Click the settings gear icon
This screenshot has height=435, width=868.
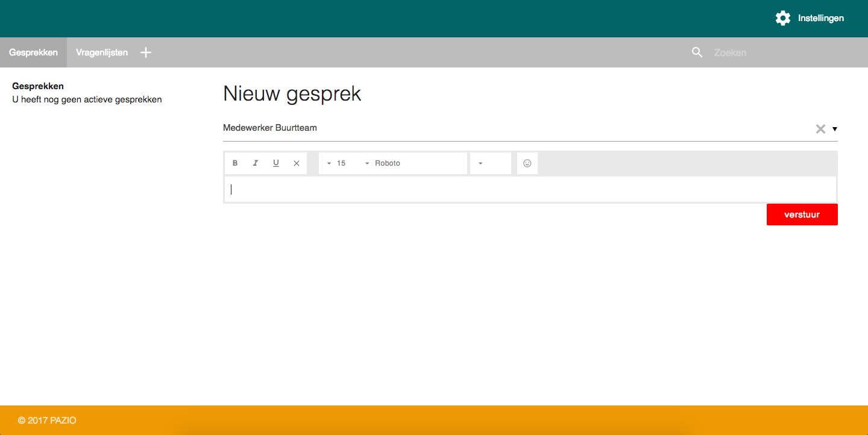coord(782,18)
